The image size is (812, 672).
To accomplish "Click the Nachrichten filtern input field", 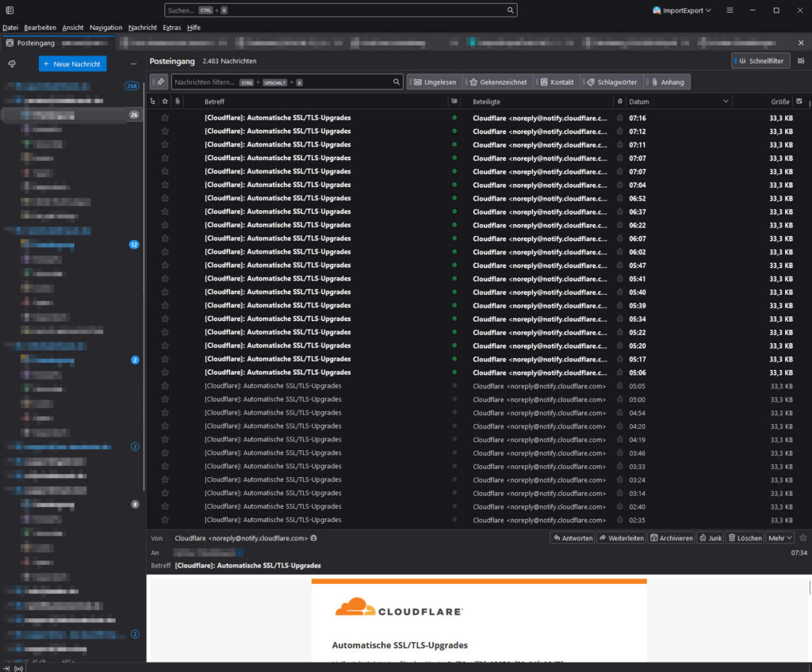I will click(282, 82).
